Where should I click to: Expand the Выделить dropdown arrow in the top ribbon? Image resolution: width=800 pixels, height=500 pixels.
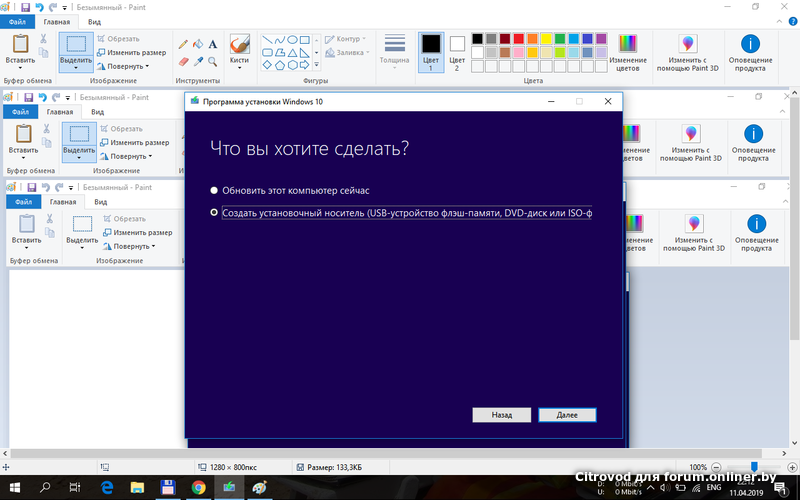tap(76, 67)
